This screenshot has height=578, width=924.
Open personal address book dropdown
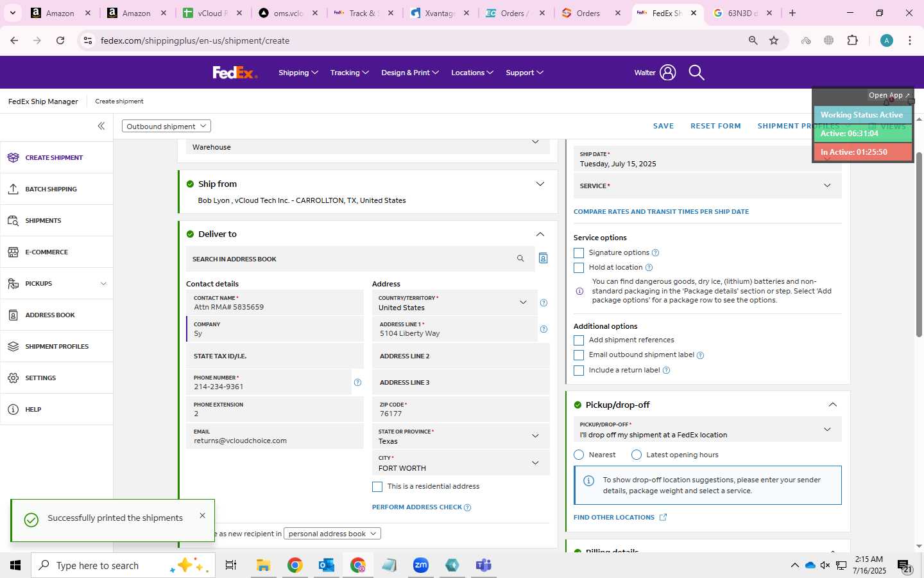pos(332,534)
